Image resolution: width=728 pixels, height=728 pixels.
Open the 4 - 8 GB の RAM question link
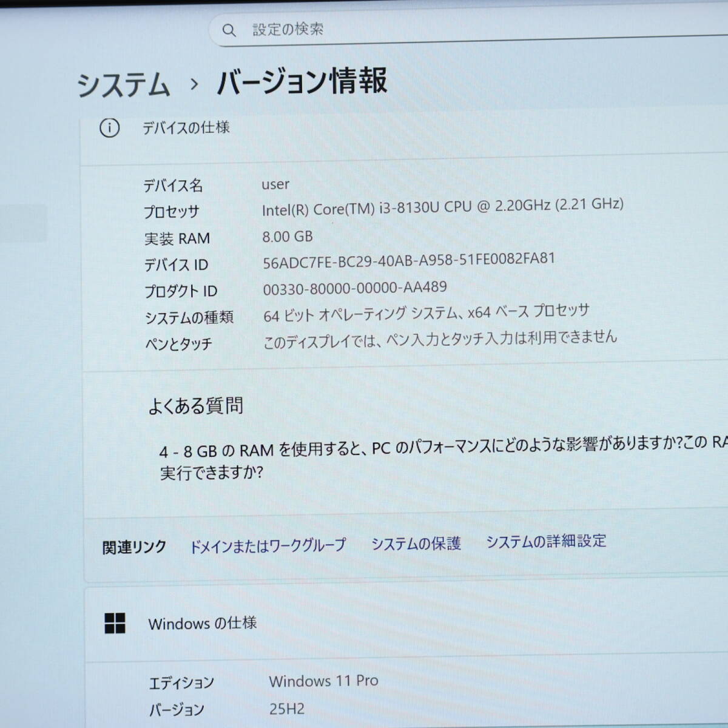[443, 458]
